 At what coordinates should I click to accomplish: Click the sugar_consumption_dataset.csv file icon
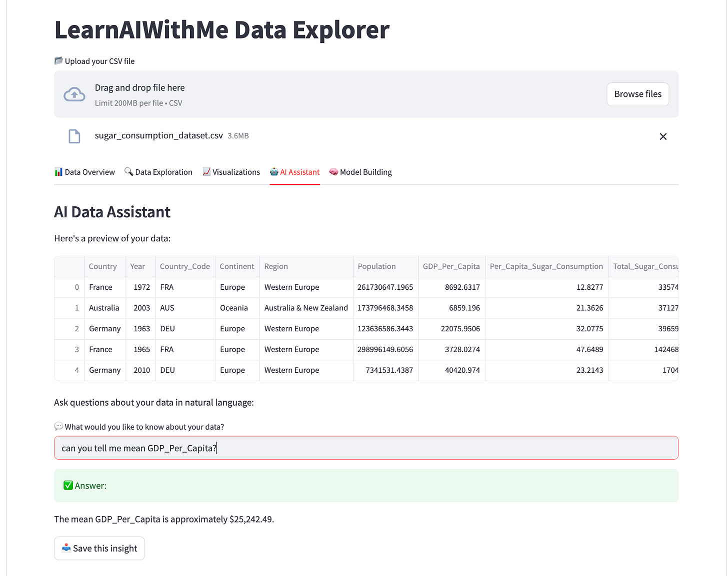pos(74,136)
